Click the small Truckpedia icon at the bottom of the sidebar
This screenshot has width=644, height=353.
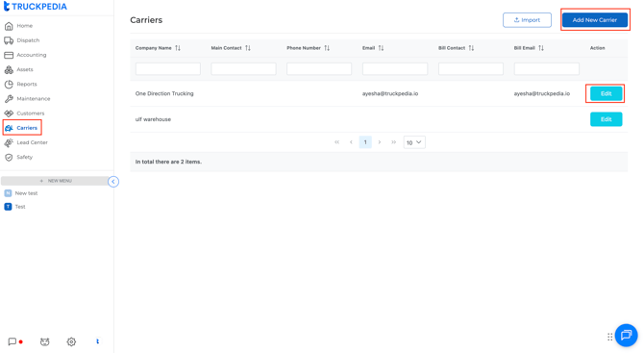pyautogui.click(x=98, y=341)
